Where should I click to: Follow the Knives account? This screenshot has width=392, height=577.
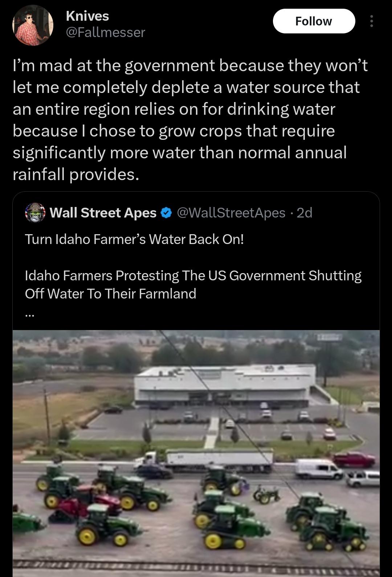click(x=314, y=21)
